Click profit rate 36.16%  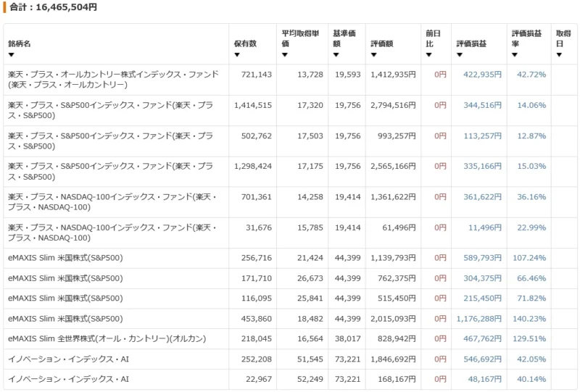tap(531, 197)
